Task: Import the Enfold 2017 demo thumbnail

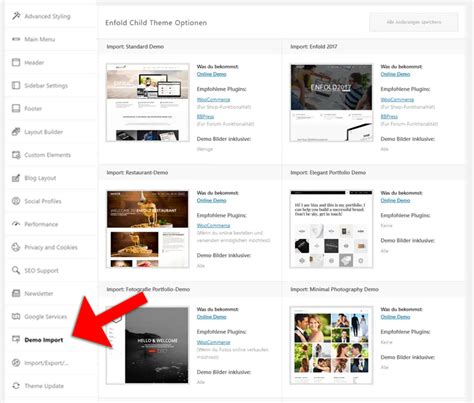Action: click(331, 103)
